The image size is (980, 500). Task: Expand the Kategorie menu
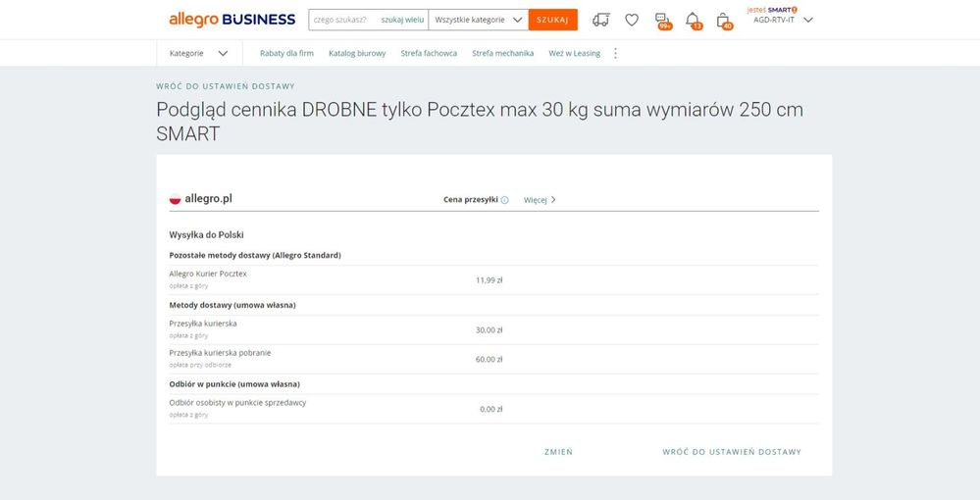coord(199,53)
